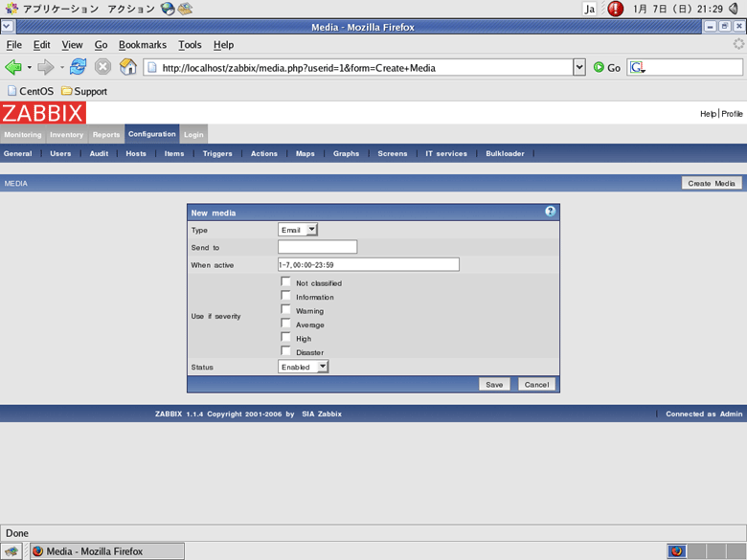This screenshot has width=747, height=560.
Task: Click the stop loading icon
Action: pos(102,67)
